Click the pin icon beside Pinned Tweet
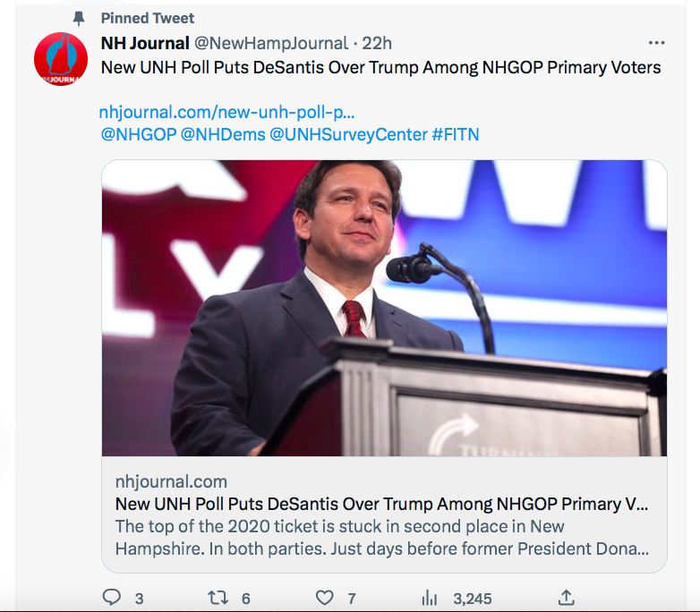The height and width of the screenshot is (612, 700). (79, 18)
